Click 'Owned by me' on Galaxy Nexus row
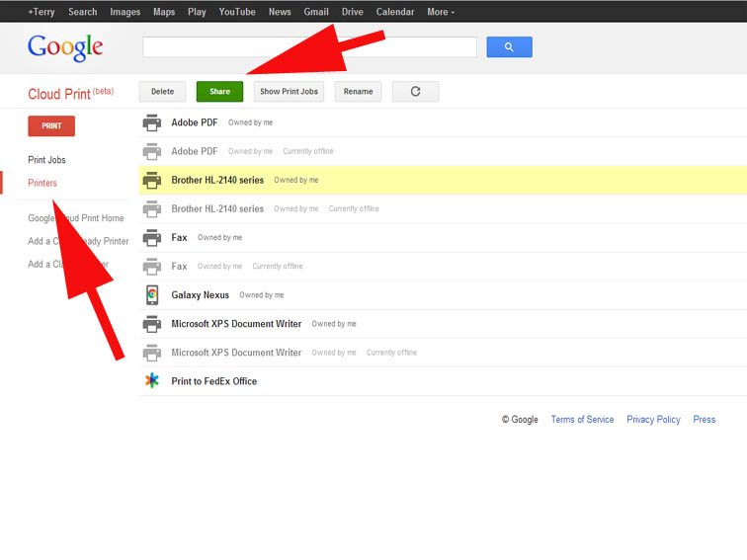The image size is (747, 560). 262,295
